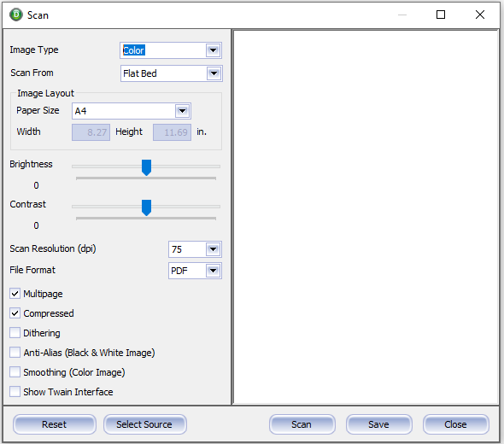Maximize the Scan window
The image size is (504, 444).
(x=441, y=15)
